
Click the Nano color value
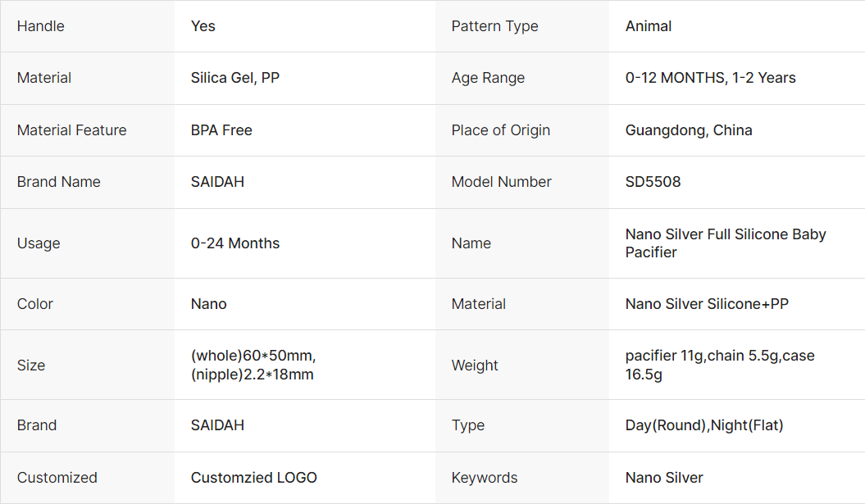(208, 304)
